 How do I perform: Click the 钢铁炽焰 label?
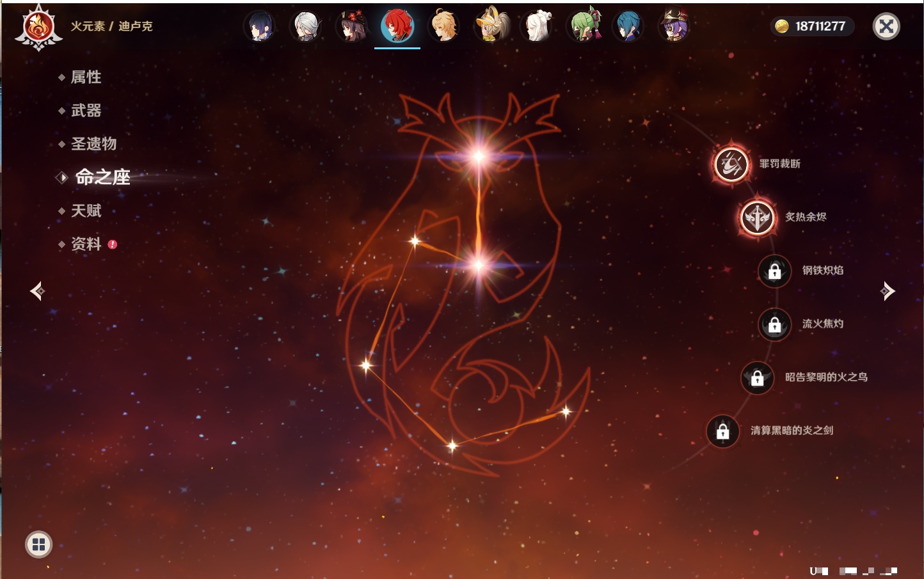(x=823, y=270)
